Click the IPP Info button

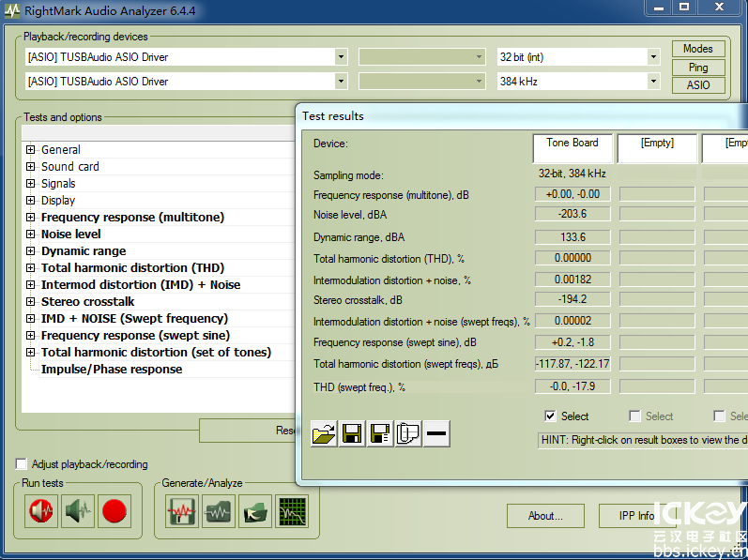(636, 516)
